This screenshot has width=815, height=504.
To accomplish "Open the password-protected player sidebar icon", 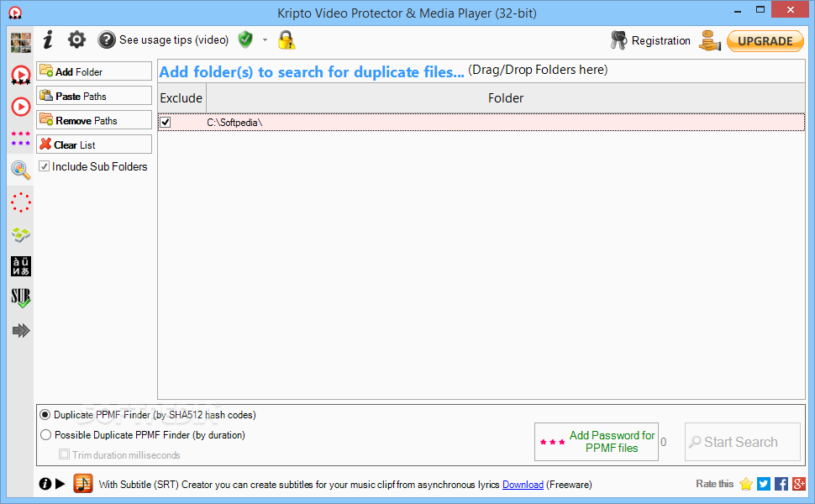I will tap(21, 76).
